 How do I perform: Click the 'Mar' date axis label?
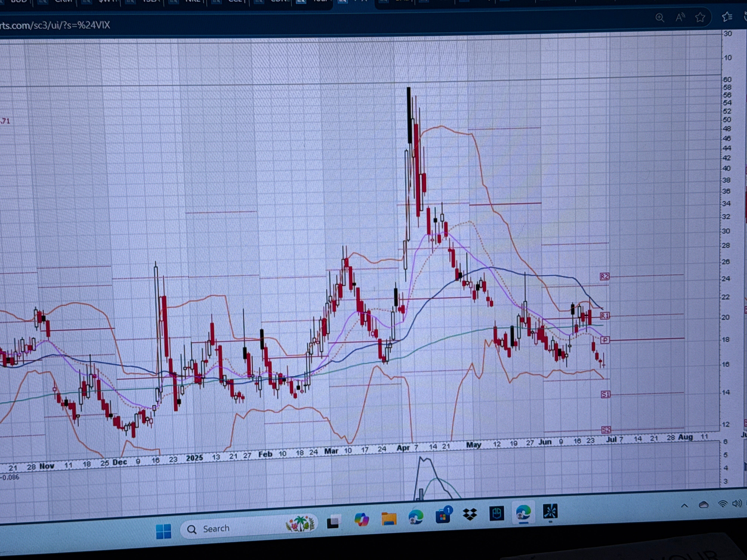pyautogui.click(x=331, y=451)
